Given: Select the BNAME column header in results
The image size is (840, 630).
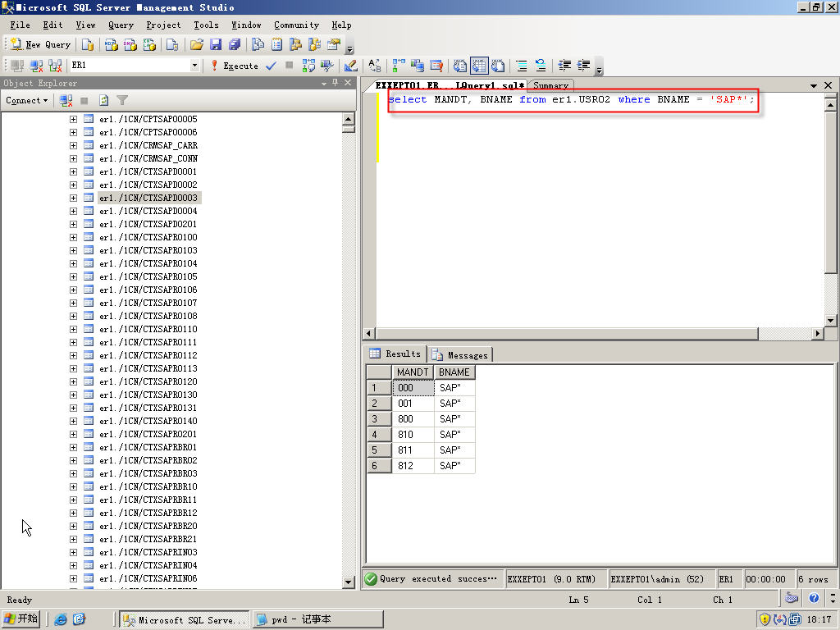Looking at the screenshot, I should (454, 372).
